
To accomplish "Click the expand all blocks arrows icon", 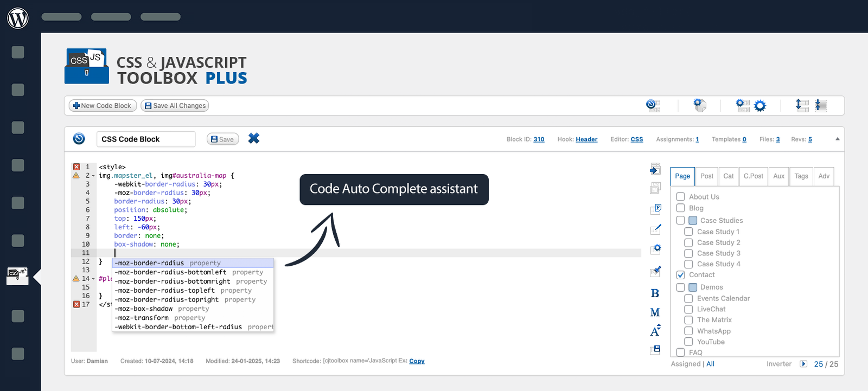I will (x=802, y=106).
